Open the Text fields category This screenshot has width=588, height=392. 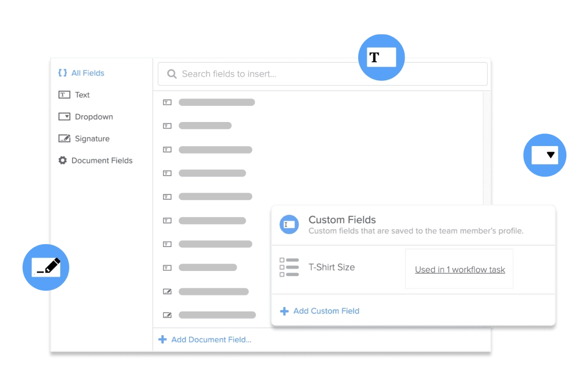(82, 95)
